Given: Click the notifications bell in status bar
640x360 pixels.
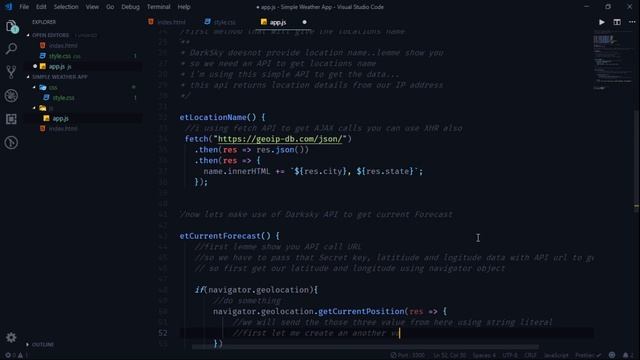Looking at the screenshot, I should click(x=626, y=355).
